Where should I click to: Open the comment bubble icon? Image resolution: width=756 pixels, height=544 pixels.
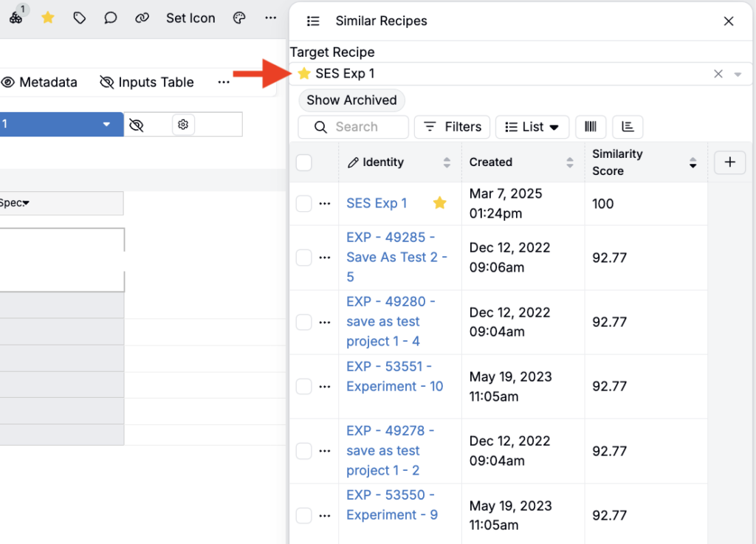111,18
